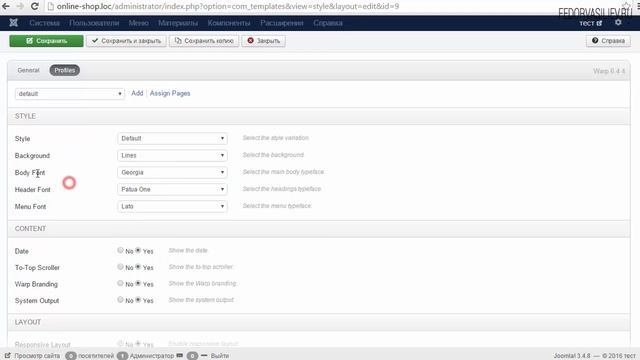Viewport: 640px width, 360px height.
Task: Click Сохранить и закрыть button
Action: (x=126, y=41)
